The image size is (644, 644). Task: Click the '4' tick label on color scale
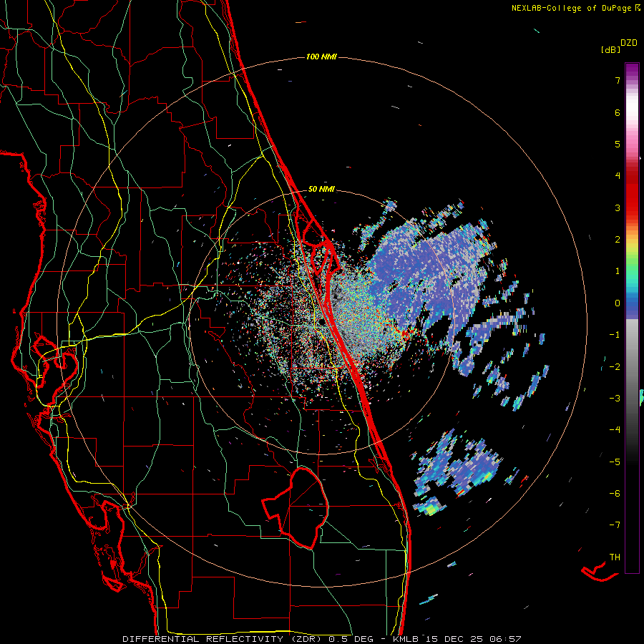[618, 176]
